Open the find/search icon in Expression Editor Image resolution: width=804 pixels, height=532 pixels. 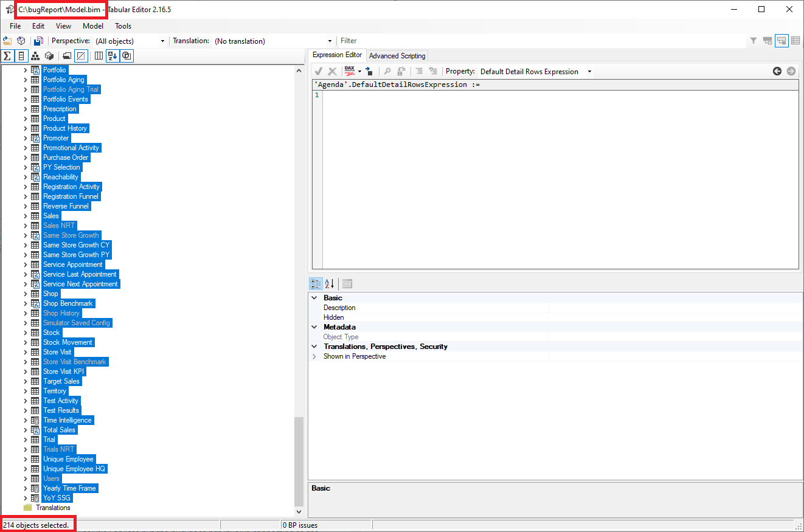pyautogui.click(x=387, y=71)
